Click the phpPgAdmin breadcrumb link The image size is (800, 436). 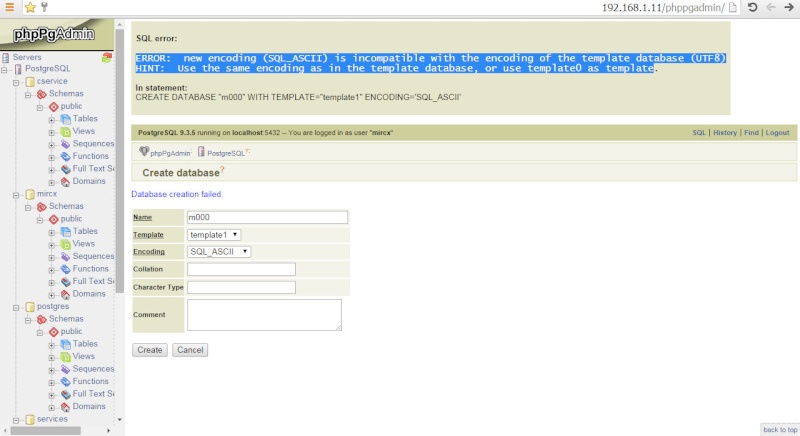170,153
